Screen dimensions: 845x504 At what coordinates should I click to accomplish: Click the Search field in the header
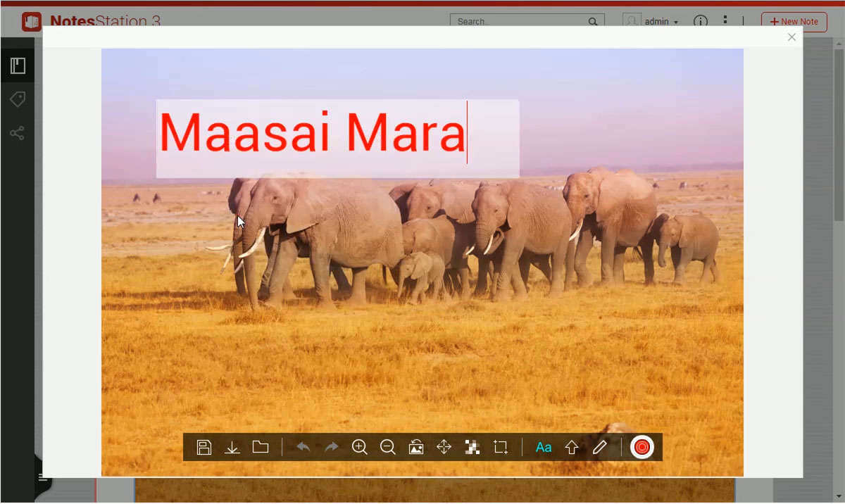point(520,21)
